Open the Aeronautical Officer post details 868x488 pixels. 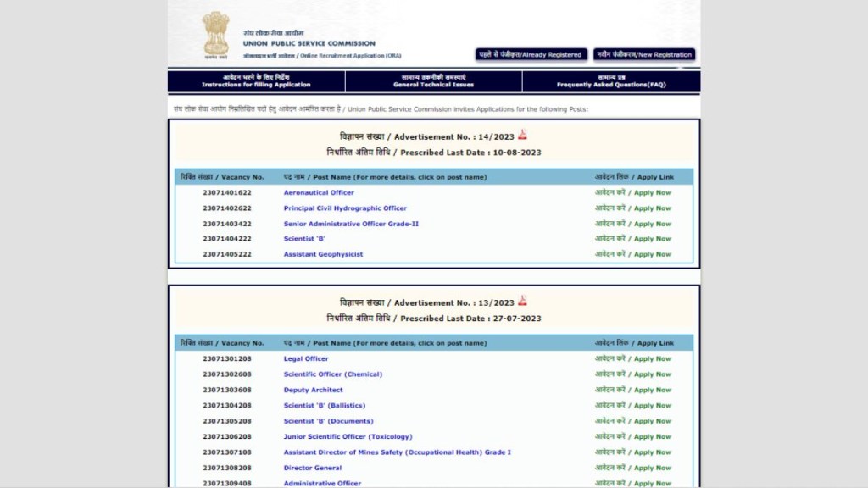pos(319,193)
